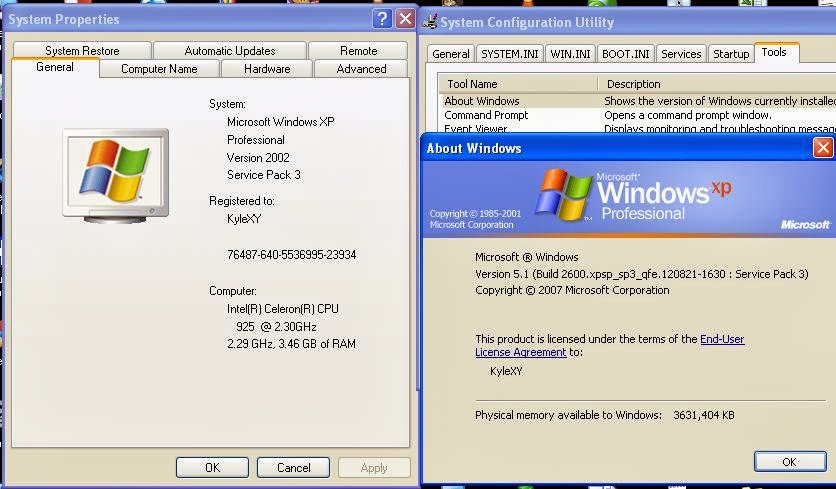Open the System Restore tab
Viewport: 836px width, 489px height.
(x=82, y=51)
